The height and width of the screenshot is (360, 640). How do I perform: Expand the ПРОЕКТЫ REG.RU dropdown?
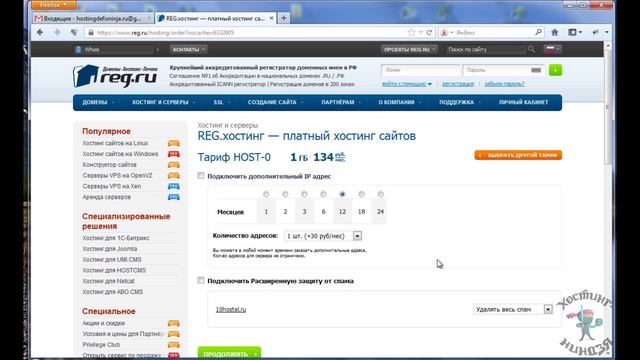pos(409,49)
